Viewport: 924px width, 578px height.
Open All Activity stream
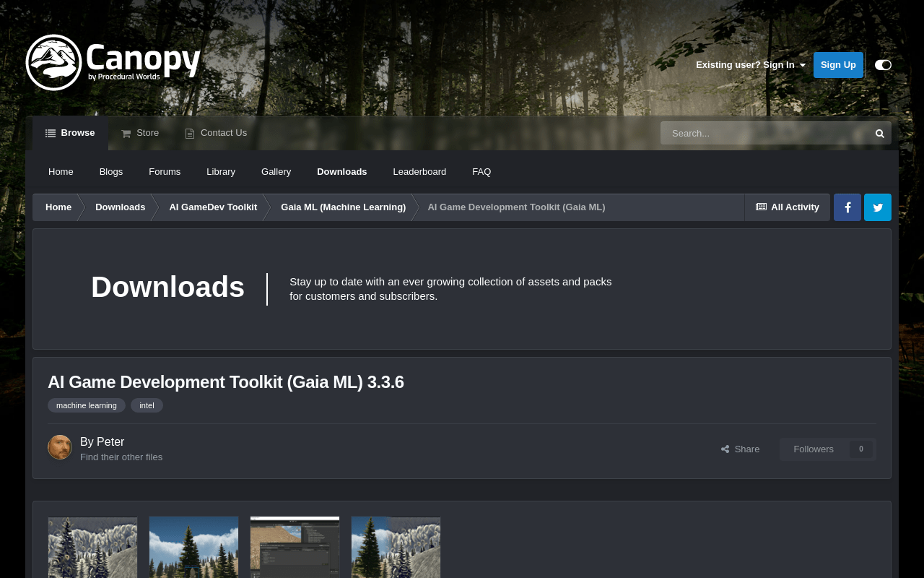pos(788,207)
